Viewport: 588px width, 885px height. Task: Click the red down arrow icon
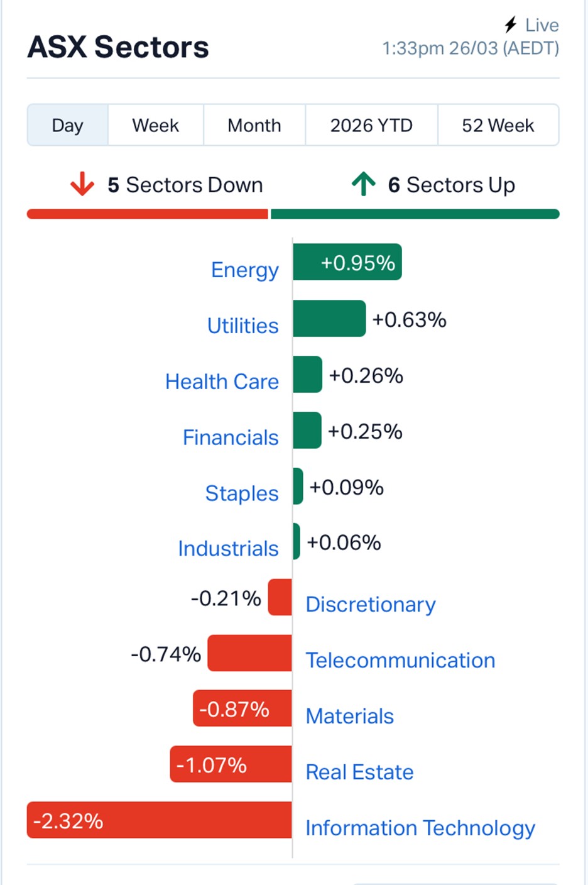coord(82,185)
